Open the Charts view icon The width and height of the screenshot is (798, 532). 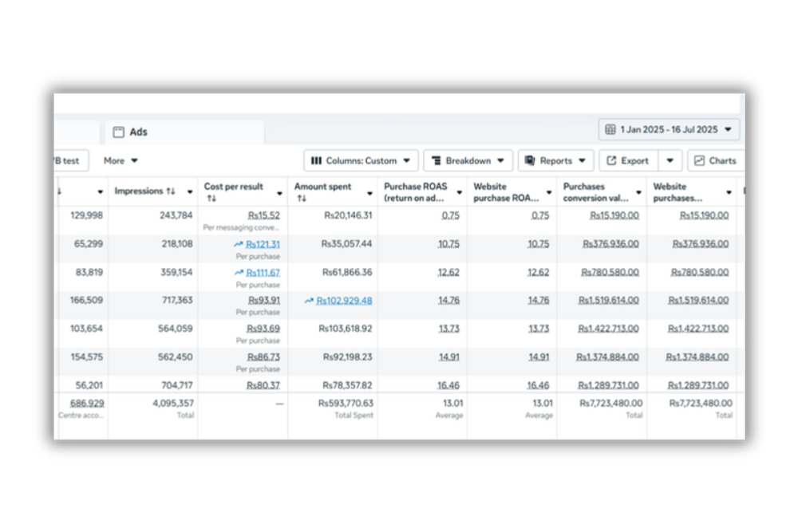coord(700,160)
